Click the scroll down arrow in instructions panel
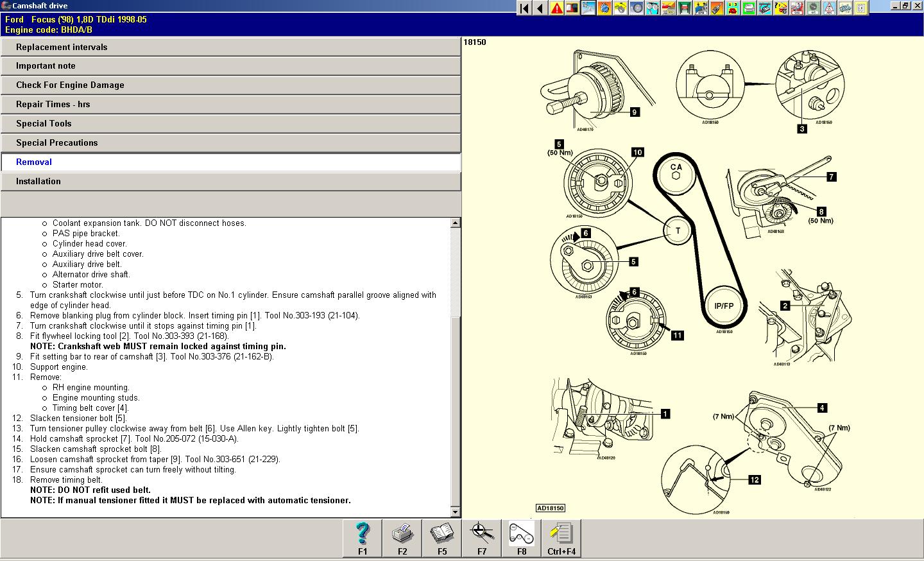The image size is (924, 561). [x=456, y=512]
